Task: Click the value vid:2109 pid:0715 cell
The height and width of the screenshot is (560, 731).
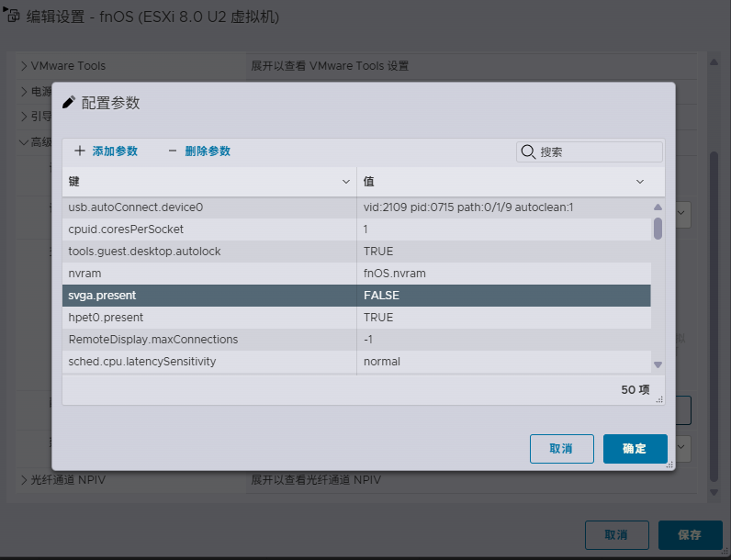Action: pyautogui.click(x=468, y=207)
